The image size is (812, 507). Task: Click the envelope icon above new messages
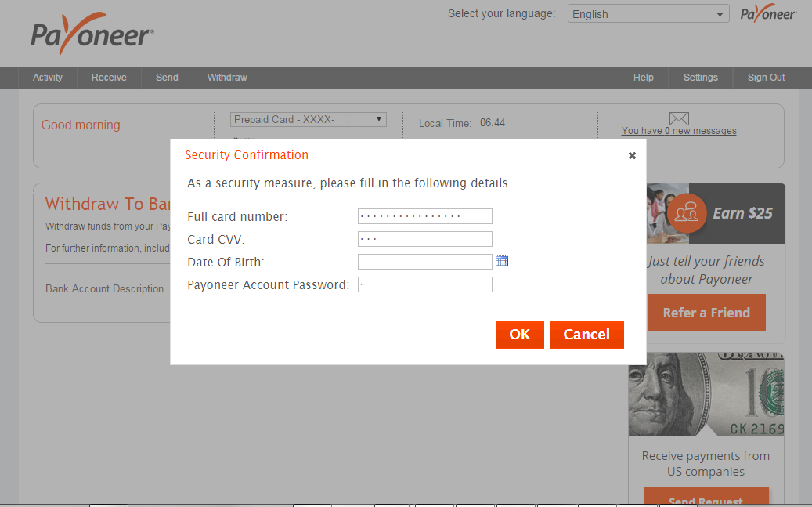coord(678,118)
